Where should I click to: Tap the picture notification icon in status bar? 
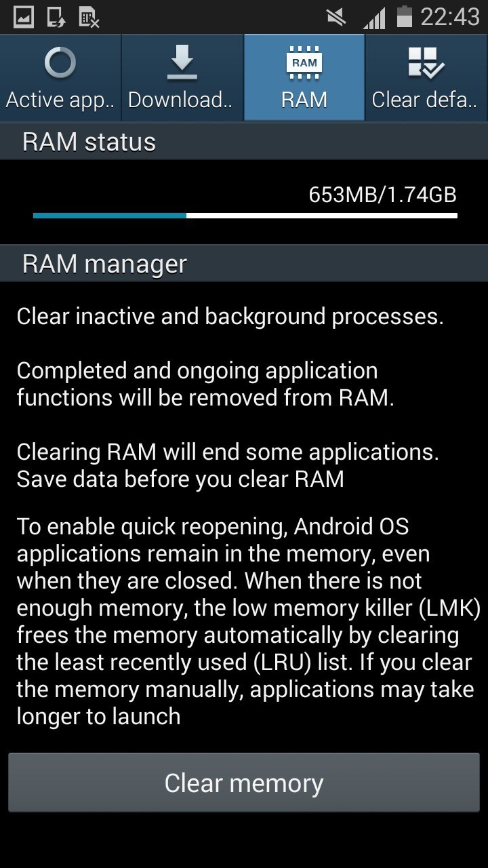click(24, 17)
